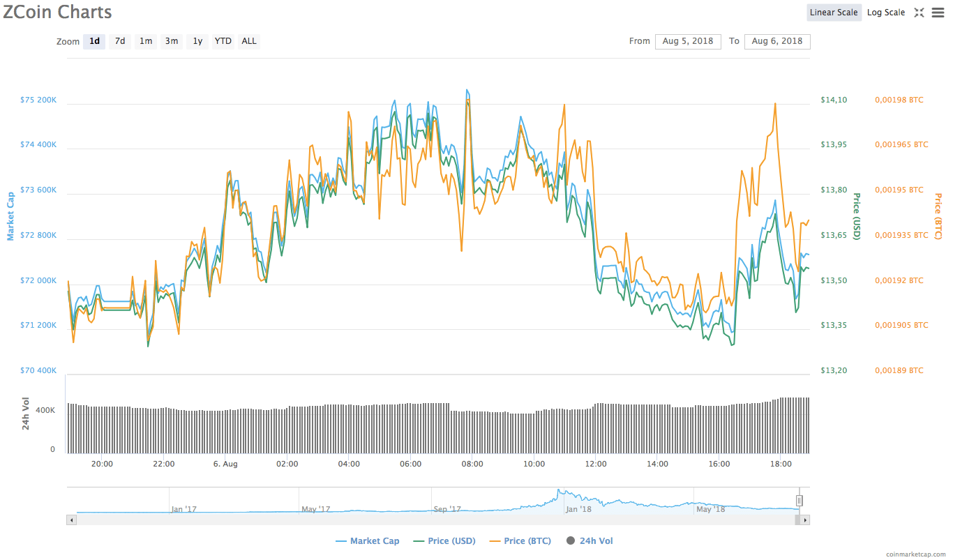Click the navigator scrollbar track
The image size is (953, 560).
438,520
